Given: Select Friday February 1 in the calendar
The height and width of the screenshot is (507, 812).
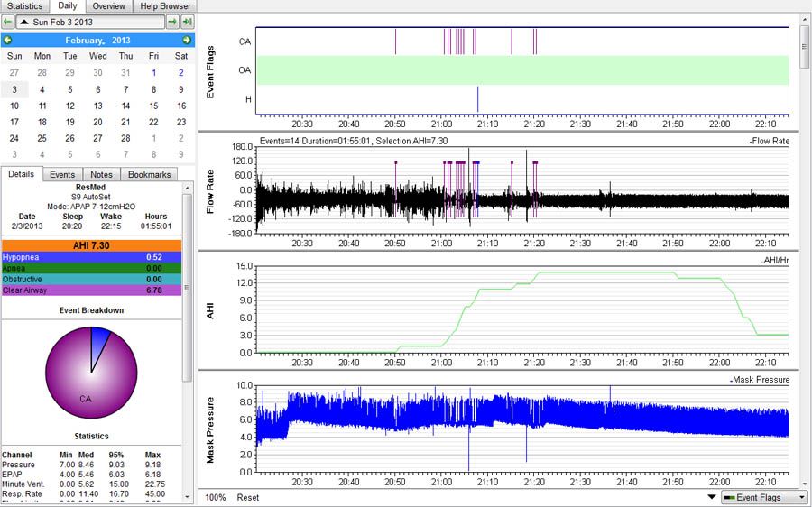Looking at the screenshot, I should click(x=153, y=73).
